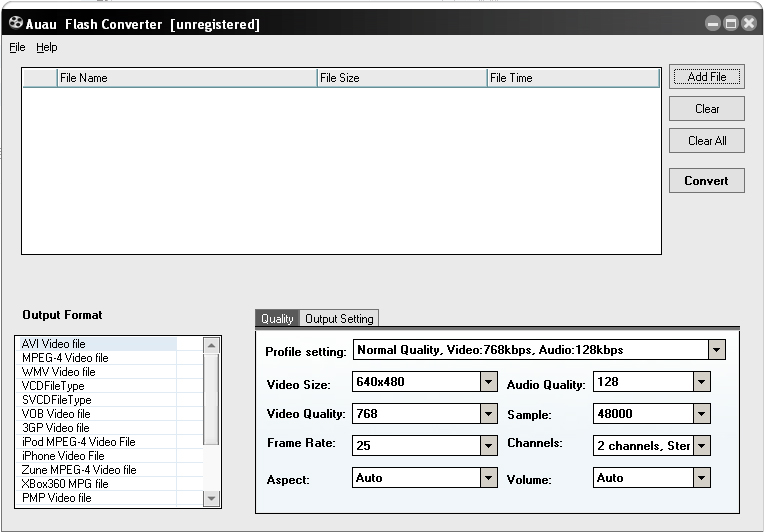Maximize the Auau Flash Converter window

731,23
